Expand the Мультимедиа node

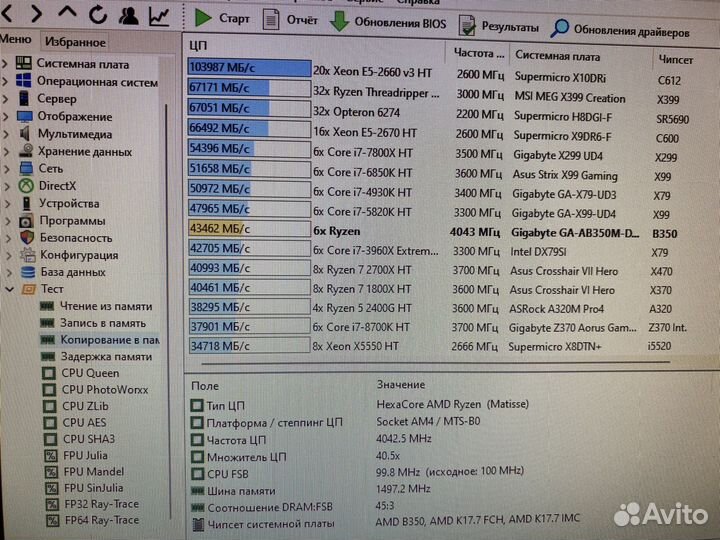(6, 134)
